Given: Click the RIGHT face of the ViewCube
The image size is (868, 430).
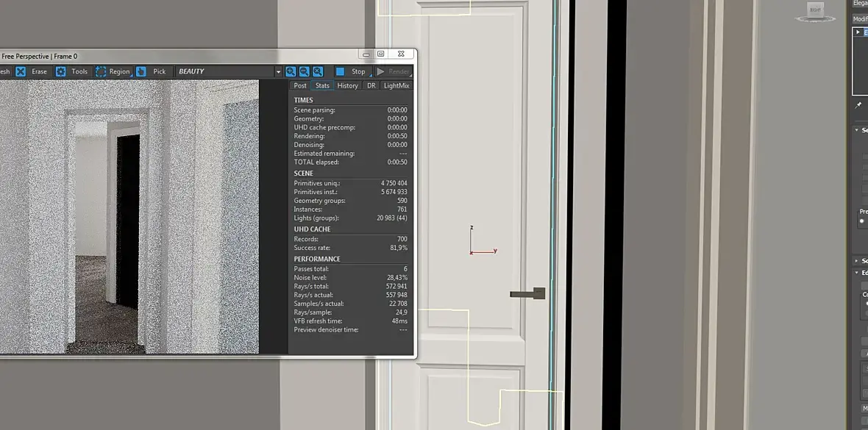Looking at the screenshot, I should coord(816,10).
